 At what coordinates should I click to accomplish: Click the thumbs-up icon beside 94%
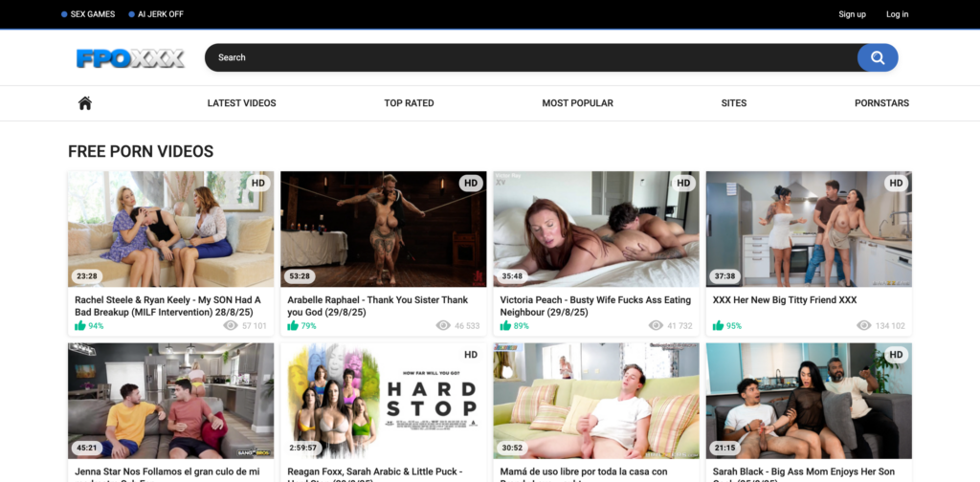click(x=80, y=325)
